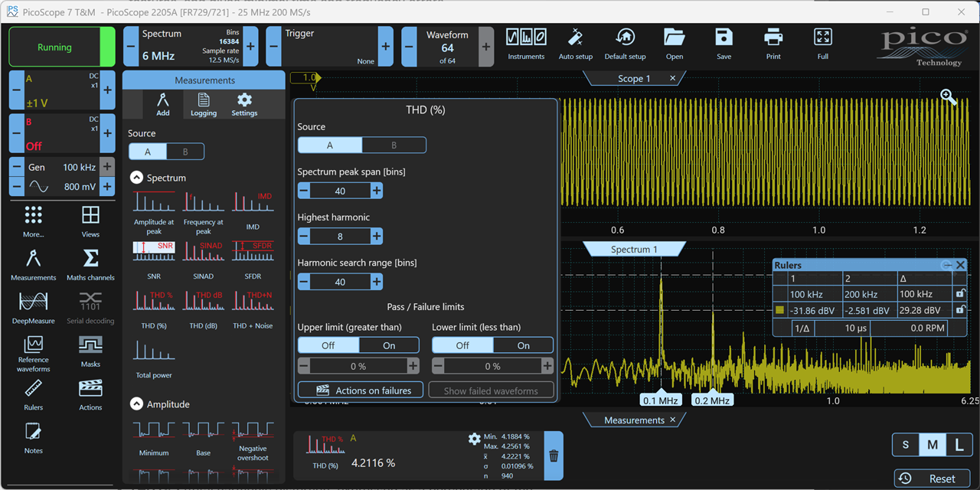Open the More... apps grid
980x490 pixels.
[x=34, y=221]
